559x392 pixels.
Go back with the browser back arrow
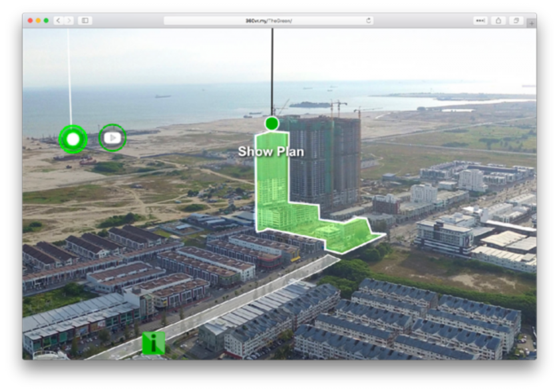[x=58, y=21]
